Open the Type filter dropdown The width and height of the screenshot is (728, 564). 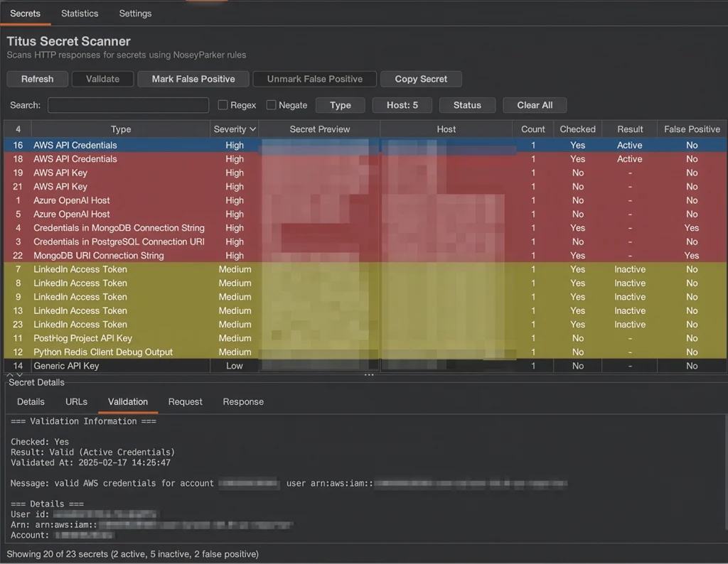(x=340, y=104)
